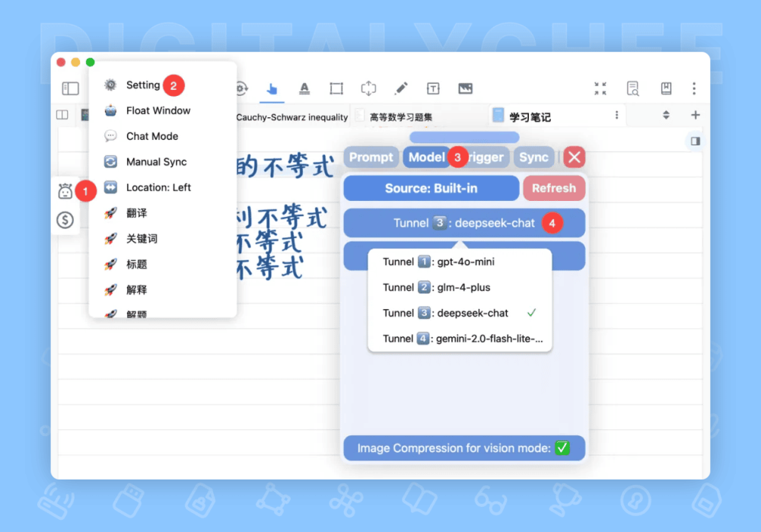Select the image insert tool
This screenshot has width=761, height=532.
[466, 88]
